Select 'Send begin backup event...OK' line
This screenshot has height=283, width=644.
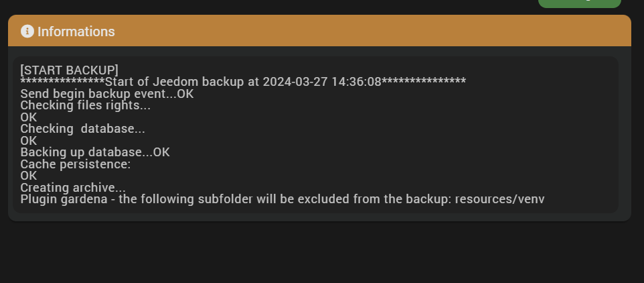pyautogui.click(x=107, y=94)
